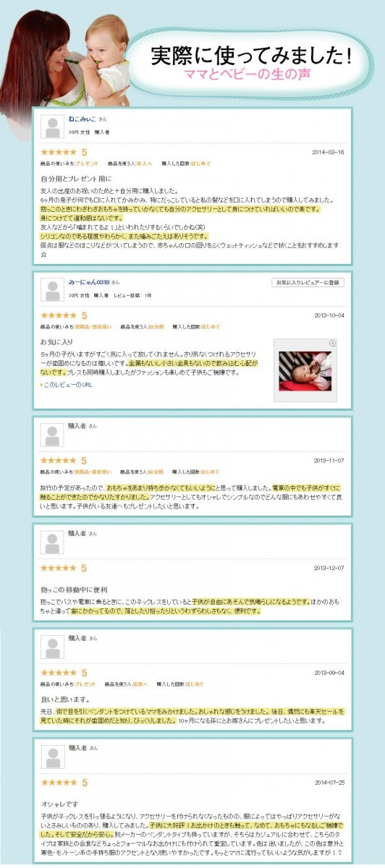
Task: Click the オシャレです review title
Action: (x=58, y=804)
